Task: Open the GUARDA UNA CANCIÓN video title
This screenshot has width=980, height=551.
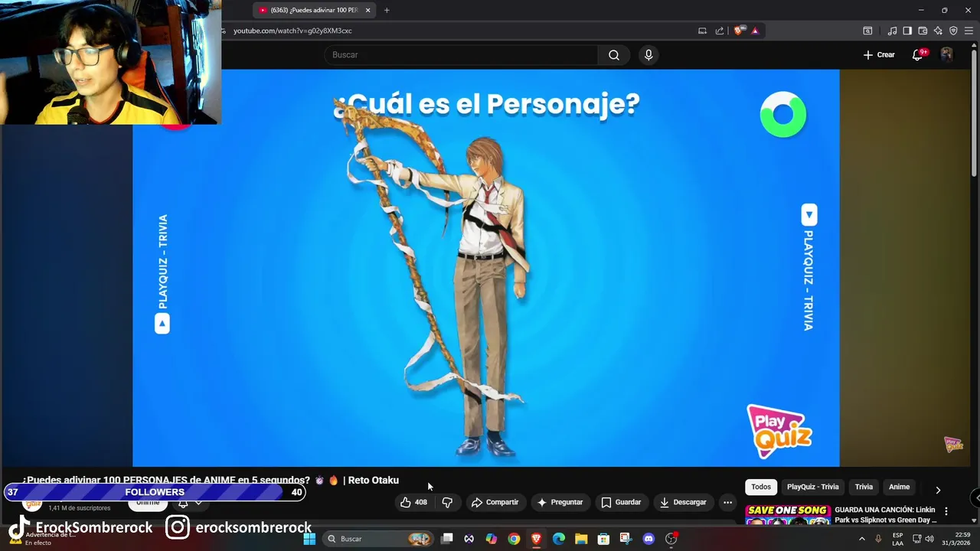Action: click(885, 515)
